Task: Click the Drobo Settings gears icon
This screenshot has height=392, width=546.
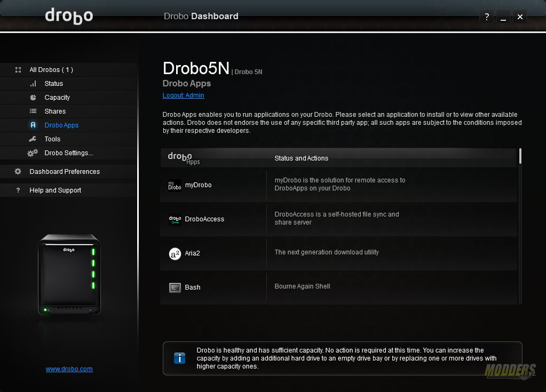Action: [33, 153]
